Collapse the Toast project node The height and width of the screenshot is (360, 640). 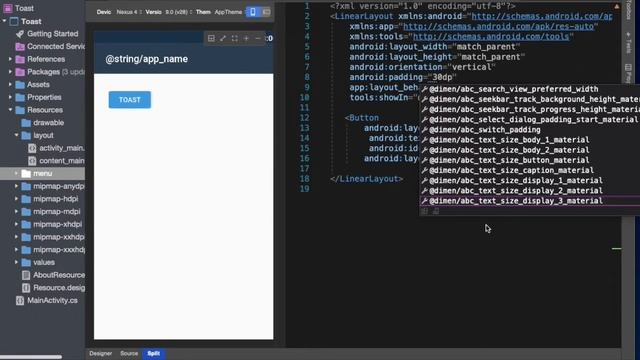pyautogui.click(x=4, y=21)
